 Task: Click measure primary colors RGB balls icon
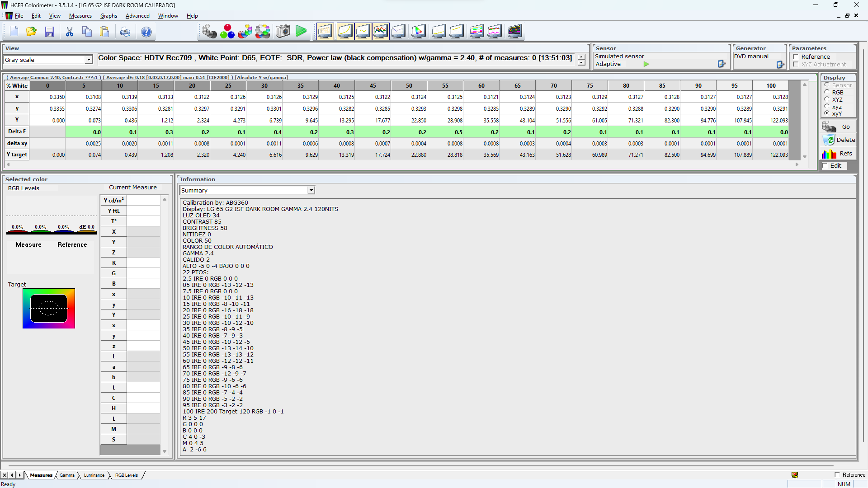[227, 32]
